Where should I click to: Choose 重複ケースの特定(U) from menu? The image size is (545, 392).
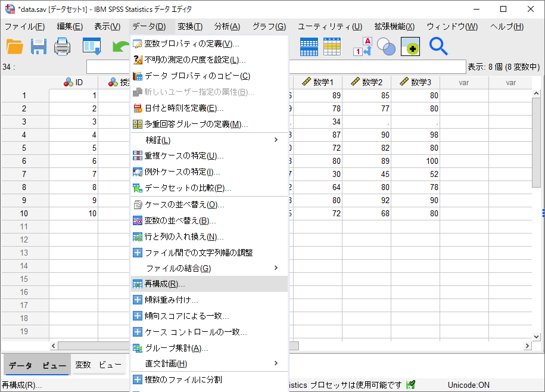(209, 155)
